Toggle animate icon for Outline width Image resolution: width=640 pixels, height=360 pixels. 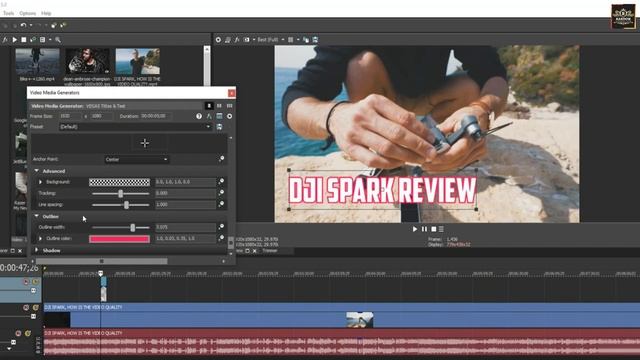221,227
